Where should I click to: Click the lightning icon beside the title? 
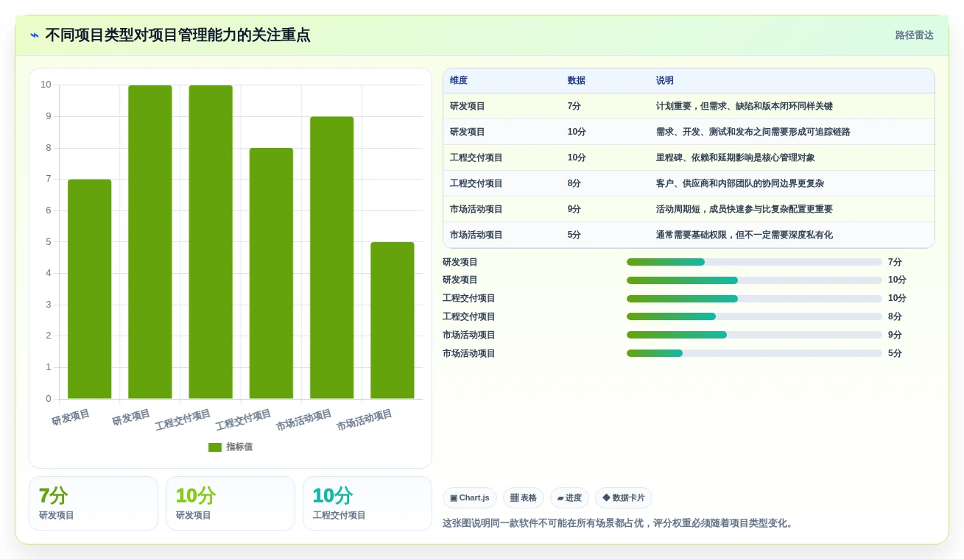pos(35,35)
